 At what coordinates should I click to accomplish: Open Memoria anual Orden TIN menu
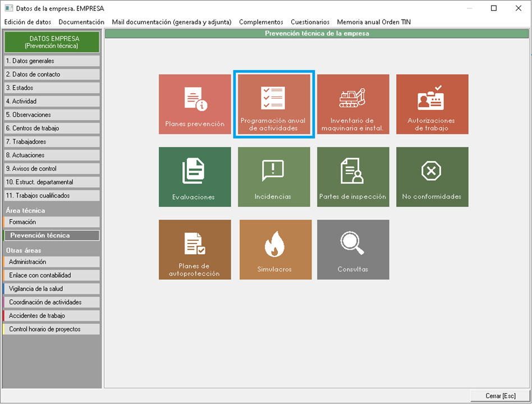[x=374, y=22]
